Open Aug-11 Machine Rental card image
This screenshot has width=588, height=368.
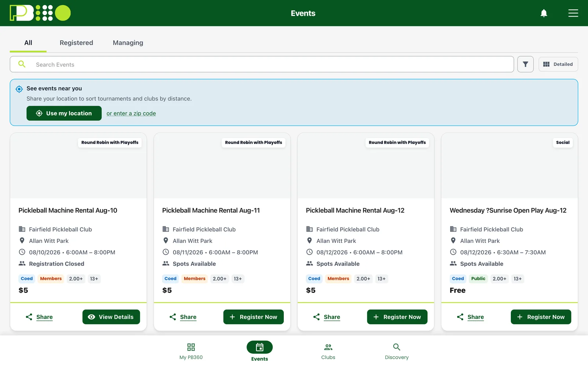coord(222,166)
